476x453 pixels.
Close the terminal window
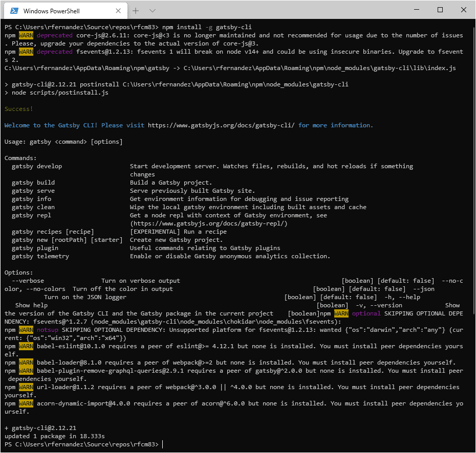[464, 10]
